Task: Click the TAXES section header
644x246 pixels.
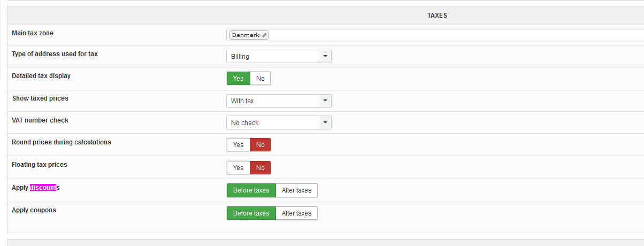Action: (437, 16)
